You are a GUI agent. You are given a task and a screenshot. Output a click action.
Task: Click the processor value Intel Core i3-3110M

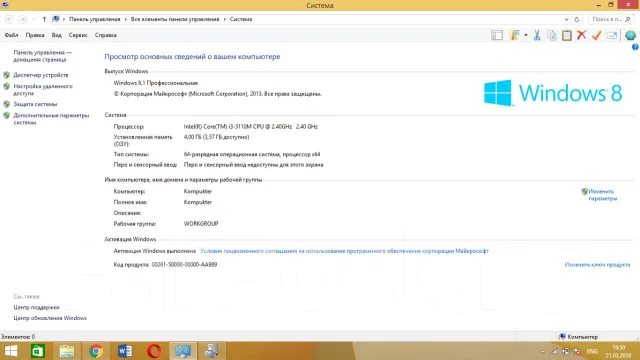point(251,127)
